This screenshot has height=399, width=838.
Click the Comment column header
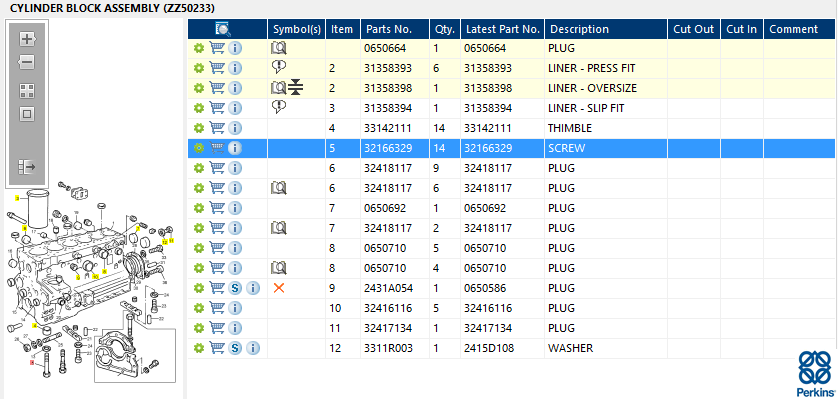[800, 29]
